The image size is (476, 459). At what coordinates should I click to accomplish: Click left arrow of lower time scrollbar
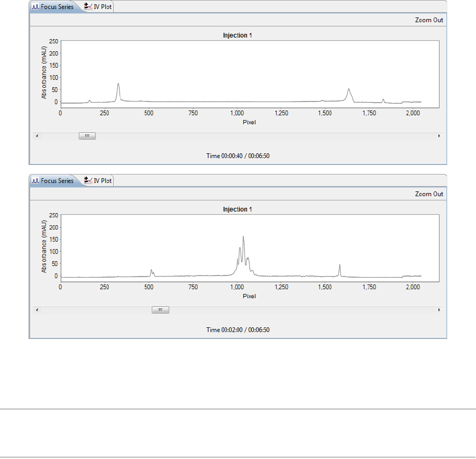tap(37, 310)
